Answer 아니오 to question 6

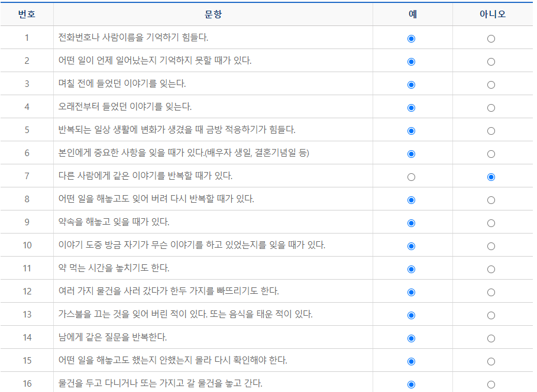(491, 154)
